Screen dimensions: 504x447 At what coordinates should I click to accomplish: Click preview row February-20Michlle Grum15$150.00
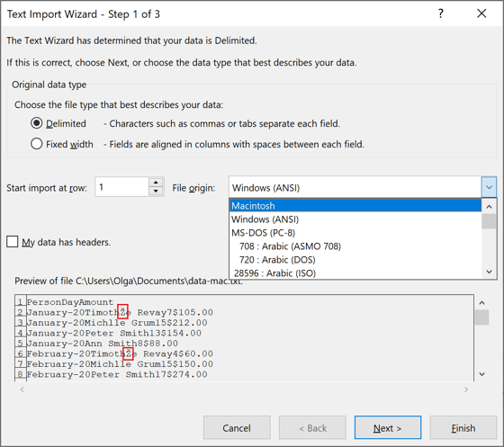tap(120, 364)
